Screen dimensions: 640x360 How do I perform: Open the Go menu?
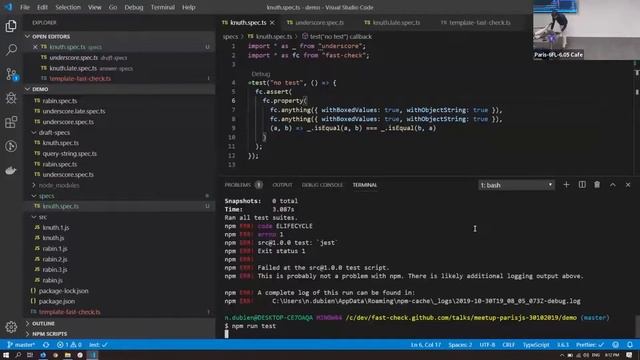[113, 7]
